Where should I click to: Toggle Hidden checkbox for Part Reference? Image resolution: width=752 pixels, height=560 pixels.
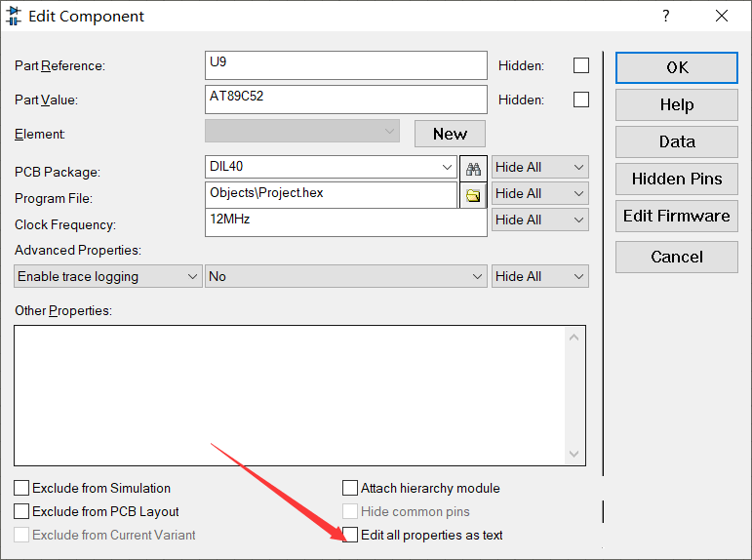(581, 65)
